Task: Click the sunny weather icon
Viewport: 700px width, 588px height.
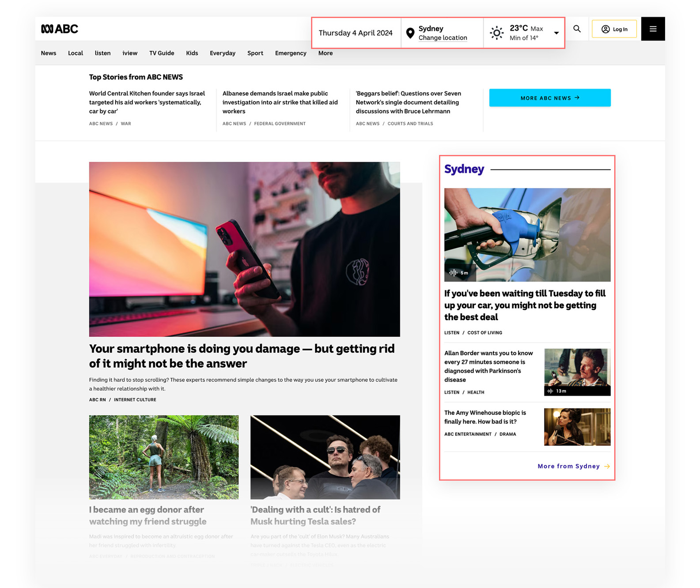Action: (497, 33)
